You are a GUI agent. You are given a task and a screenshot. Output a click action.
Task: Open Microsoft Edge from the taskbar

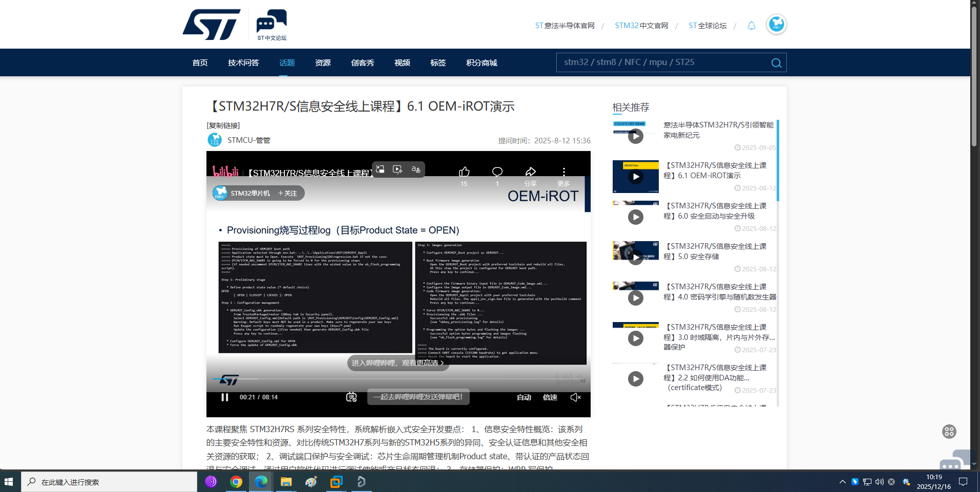(x=261, y=482)
